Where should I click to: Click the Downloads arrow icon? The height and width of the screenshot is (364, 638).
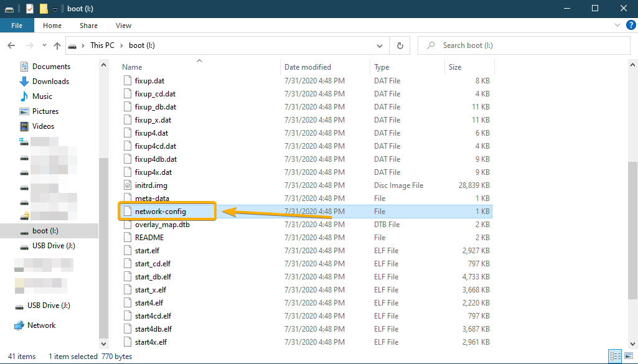24,82
